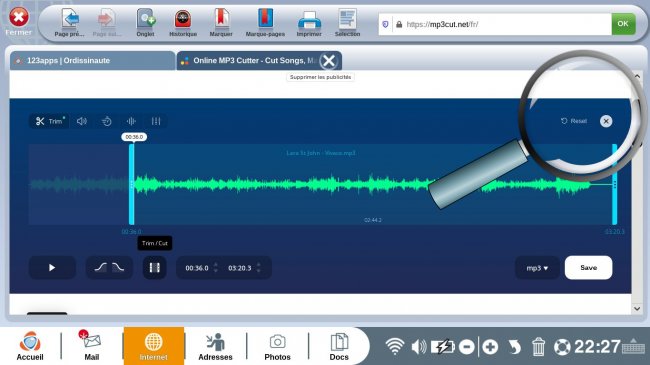Open Marque-pages bookmarks icon
This screenshot has width=650, height=365.
(x=265, y=23)
